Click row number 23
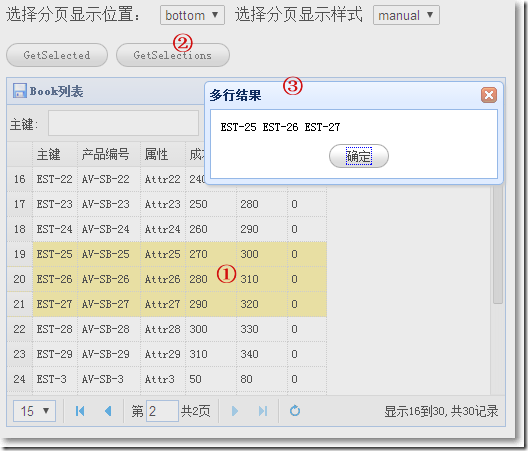The height and width of the screenshot is (451, 528). (19, 354)
